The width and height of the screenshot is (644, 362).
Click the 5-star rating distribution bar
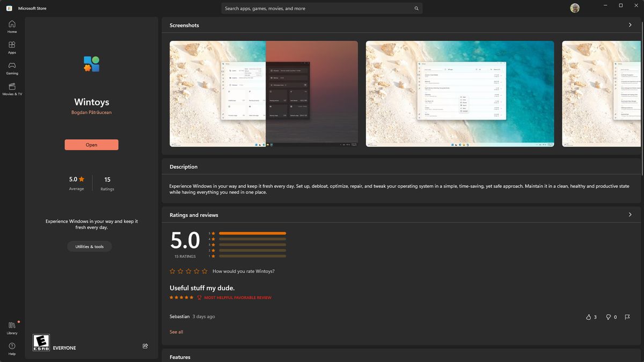tap(251, 233)
